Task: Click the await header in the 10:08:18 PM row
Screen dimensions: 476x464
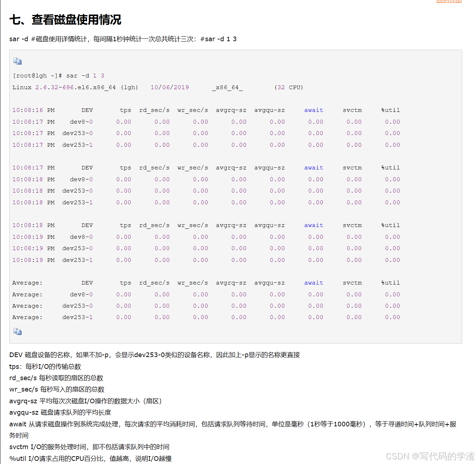Action: coord(314,225)
